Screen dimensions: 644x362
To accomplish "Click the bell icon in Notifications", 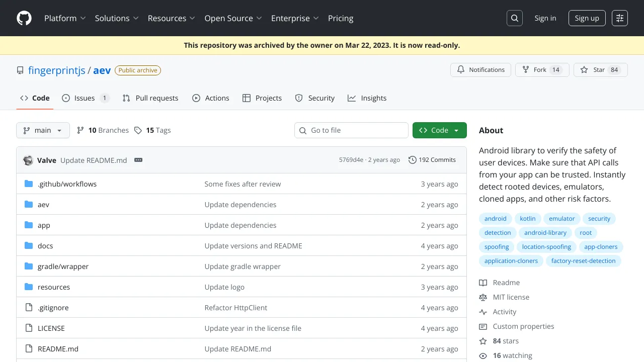I will 461,70.
